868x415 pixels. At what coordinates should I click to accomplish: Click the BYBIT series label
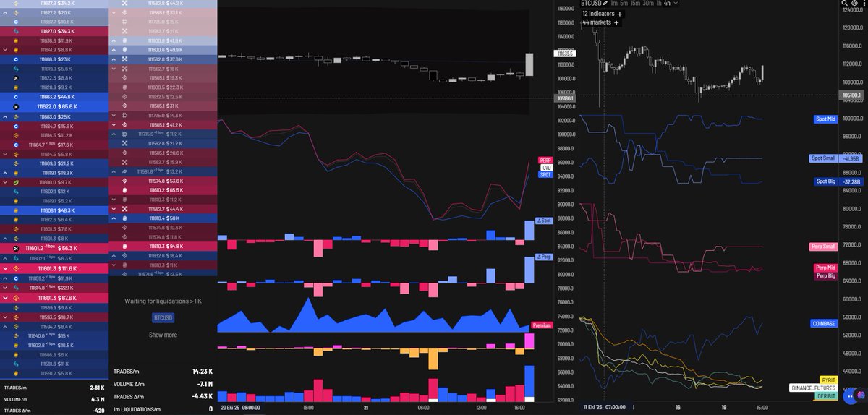829,380
